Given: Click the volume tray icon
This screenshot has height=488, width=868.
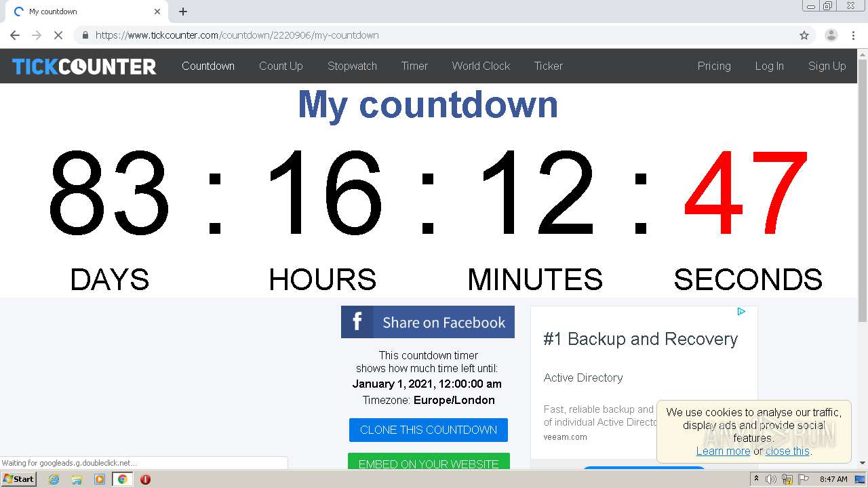Looking at the screenshot, I should point(771,479).
